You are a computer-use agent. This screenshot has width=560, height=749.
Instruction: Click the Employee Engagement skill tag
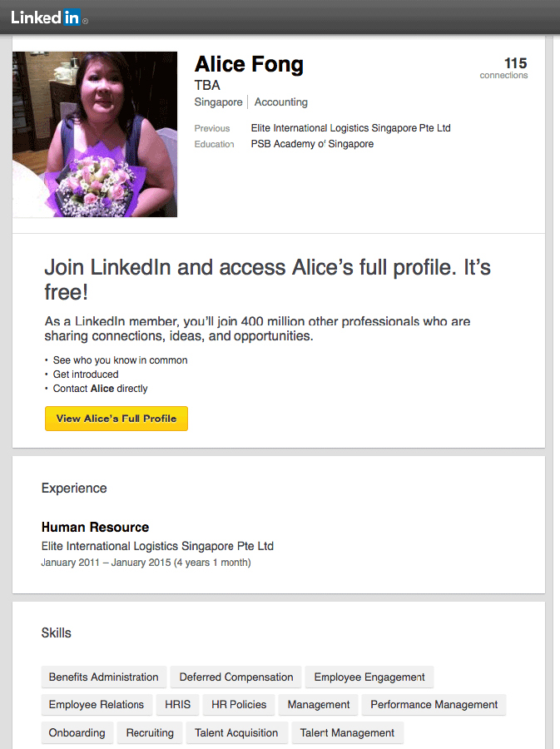tap(369, 677)
